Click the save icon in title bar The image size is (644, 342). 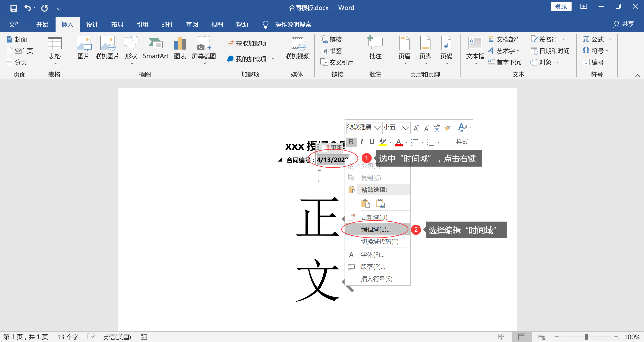point(13,8)
